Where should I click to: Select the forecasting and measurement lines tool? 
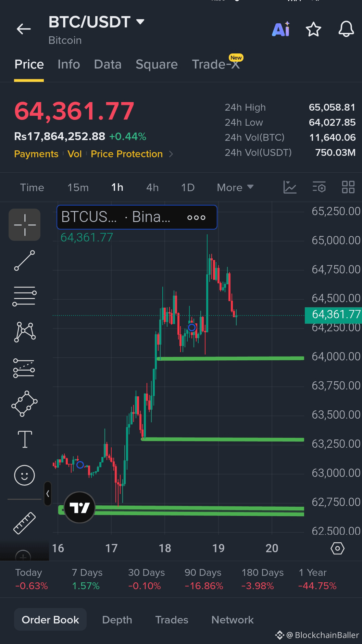point(24,368)
